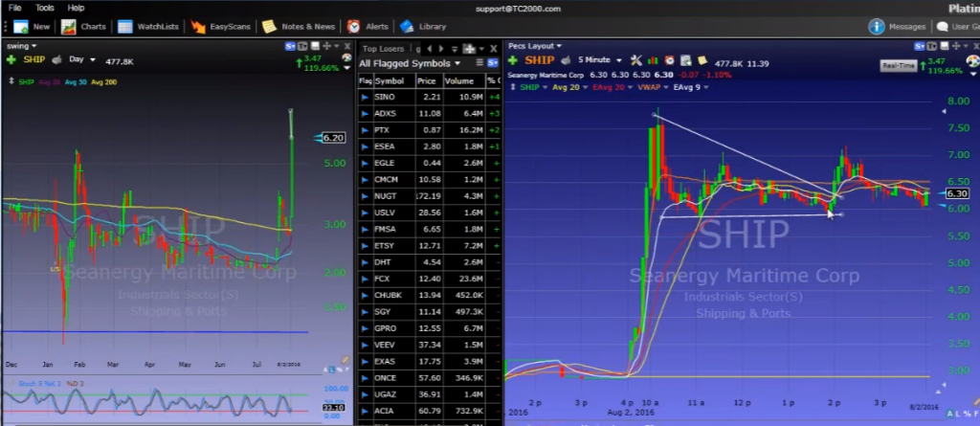Toggle the flag for ADXS

click(365, 114)
